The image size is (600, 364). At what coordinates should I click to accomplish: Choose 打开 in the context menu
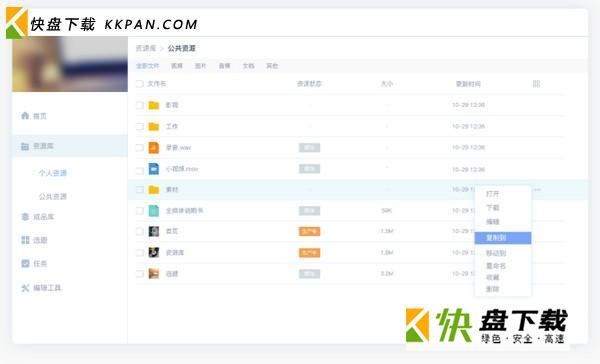tap(492, 194)
